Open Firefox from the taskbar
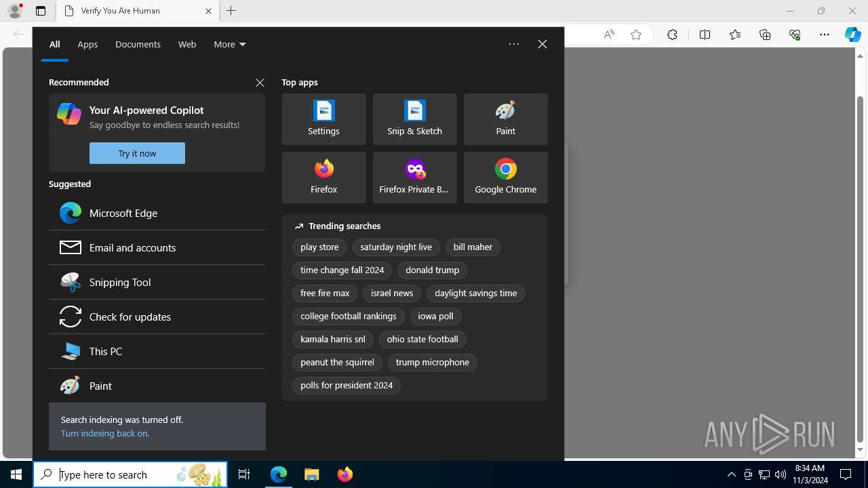 coord(344,474)
